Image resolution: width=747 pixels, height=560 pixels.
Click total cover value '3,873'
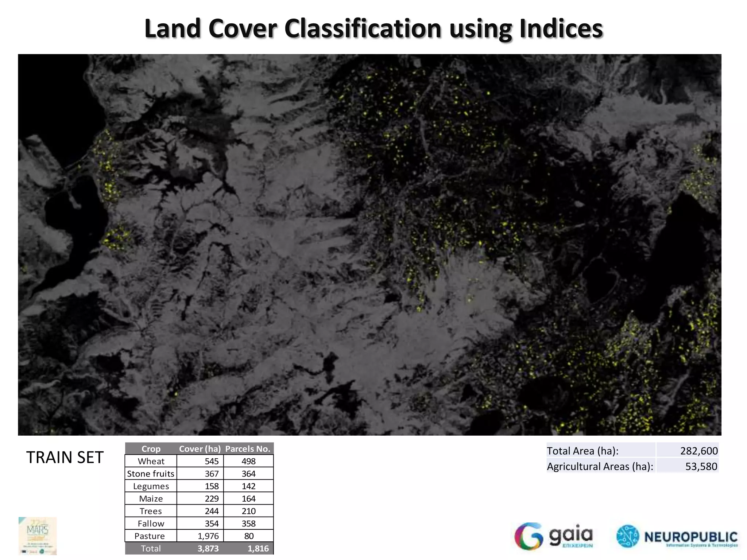pyautogui.click(x=208, y=548)
